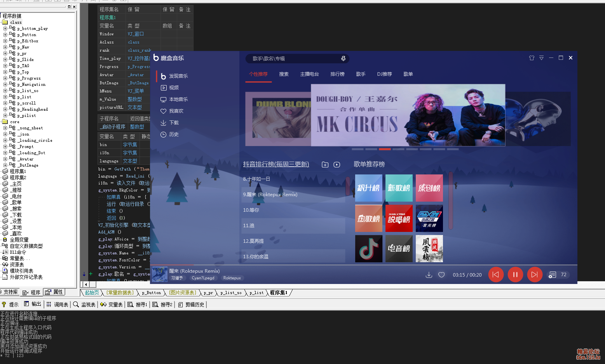Open the playlist queue showing 72
Image resolution: width=605 pixels, height=364 pixels.
coord(558,275)
